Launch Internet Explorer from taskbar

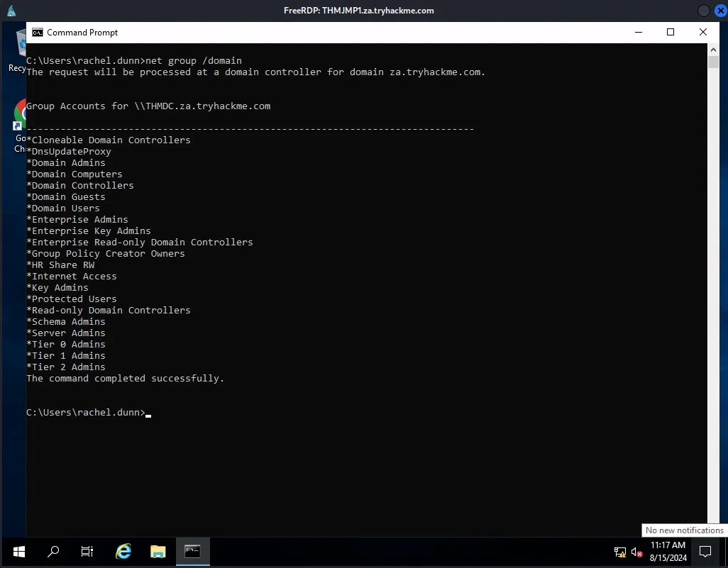click(x=123, y=552)
